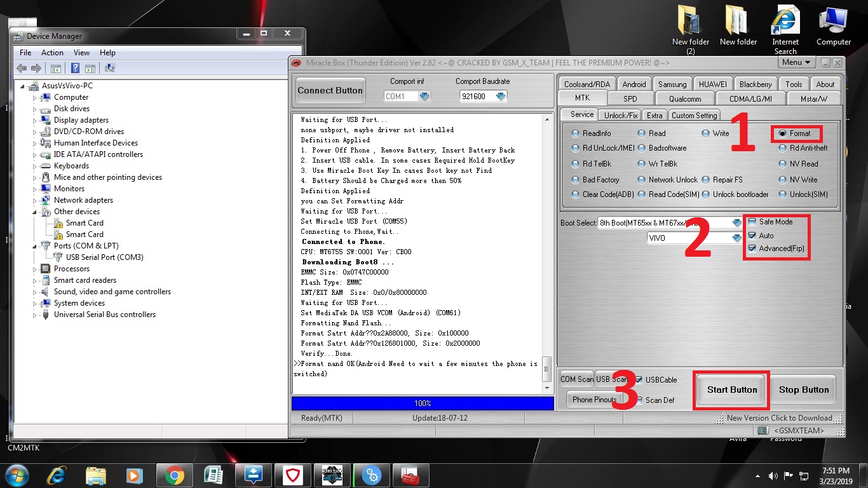Open the blue download-arrow app on the taskbar
Viewport: 868px width, 488px height.
[254, 475]
